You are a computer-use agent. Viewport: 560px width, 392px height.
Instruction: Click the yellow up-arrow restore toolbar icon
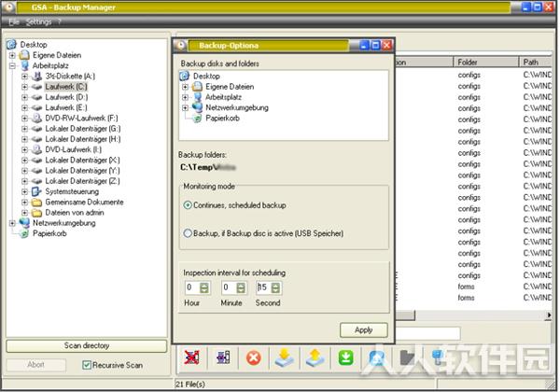(315, 357)
